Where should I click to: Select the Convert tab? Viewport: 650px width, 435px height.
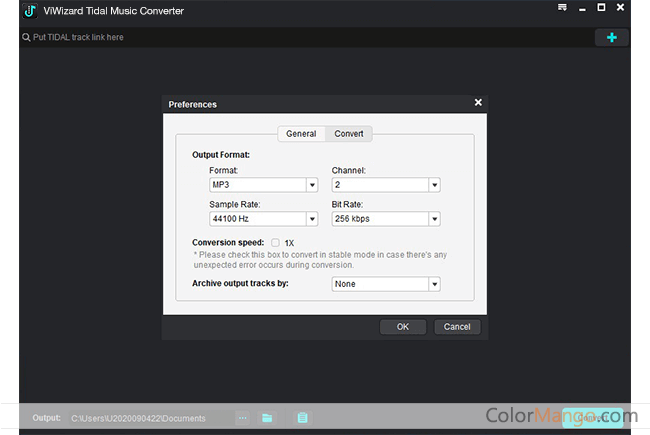pyautogui.click(x=349, y=134)
